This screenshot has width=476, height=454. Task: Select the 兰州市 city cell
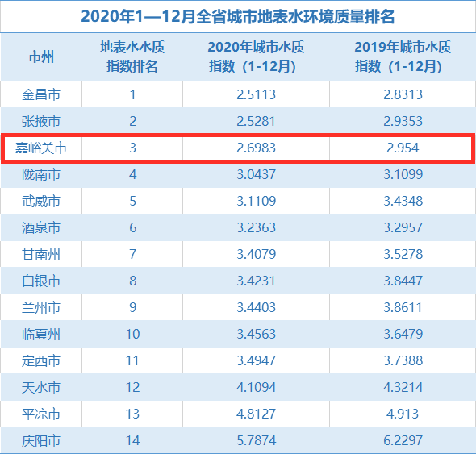point(41,307)
